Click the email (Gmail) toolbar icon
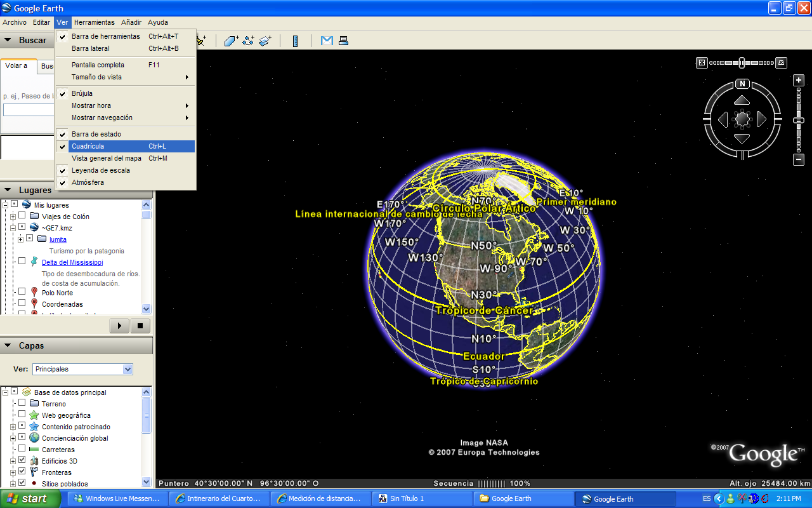 (x=327, y=41)
